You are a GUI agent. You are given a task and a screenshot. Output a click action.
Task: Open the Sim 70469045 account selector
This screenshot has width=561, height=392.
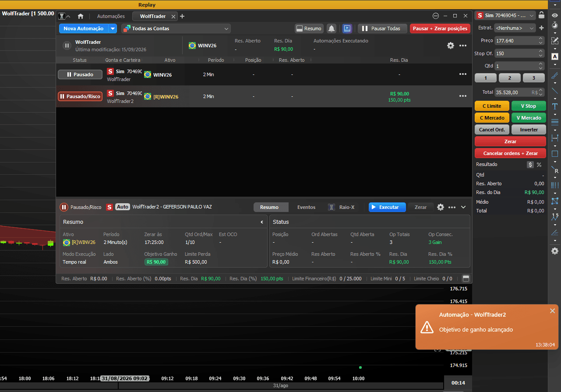click(506, 15)
